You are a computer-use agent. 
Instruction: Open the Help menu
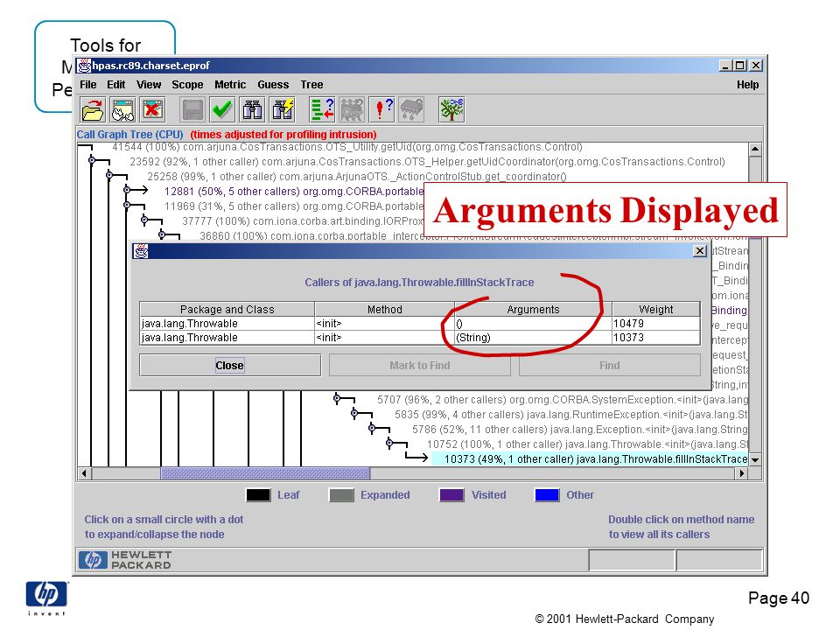747,85
